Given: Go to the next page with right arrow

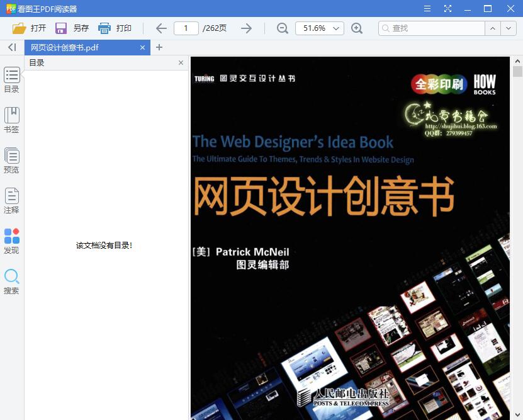Looking at the screenshot, I should click(246, 28).
